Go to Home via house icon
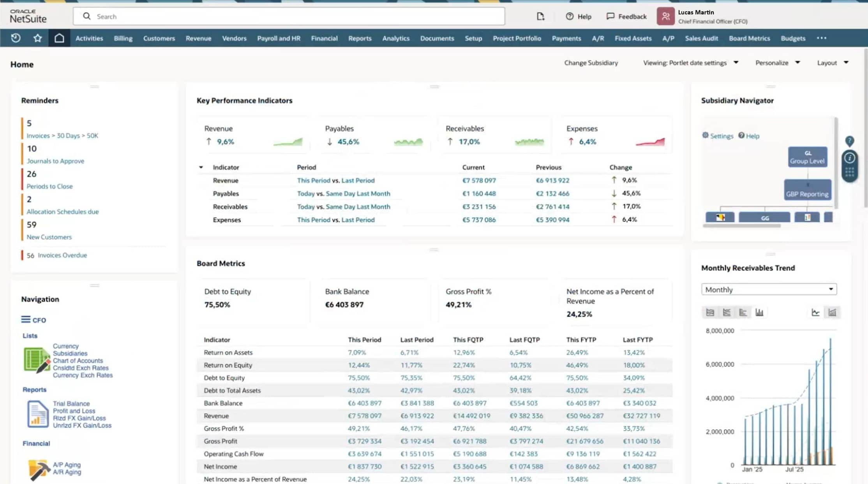Image resolution: width=868 pixels, height=484 pixels. pos(59,38)
